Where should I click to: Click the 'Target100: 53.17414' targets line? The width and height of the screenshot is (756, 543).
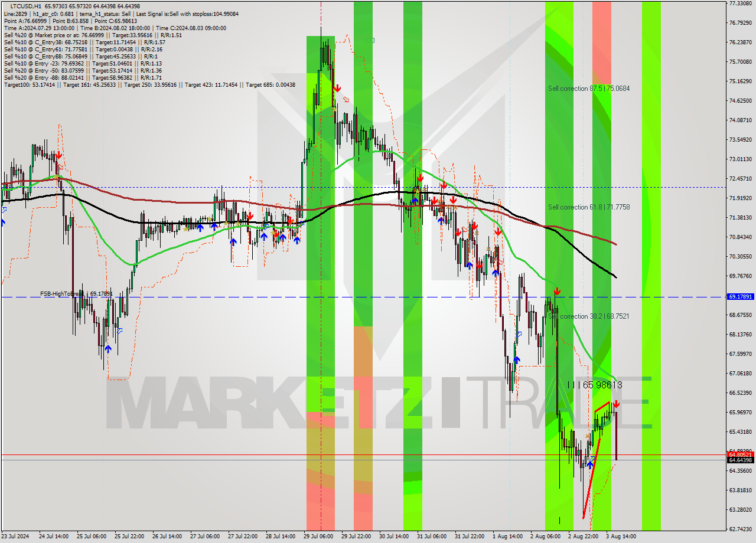pyautogui.click(x=149, y=84)
